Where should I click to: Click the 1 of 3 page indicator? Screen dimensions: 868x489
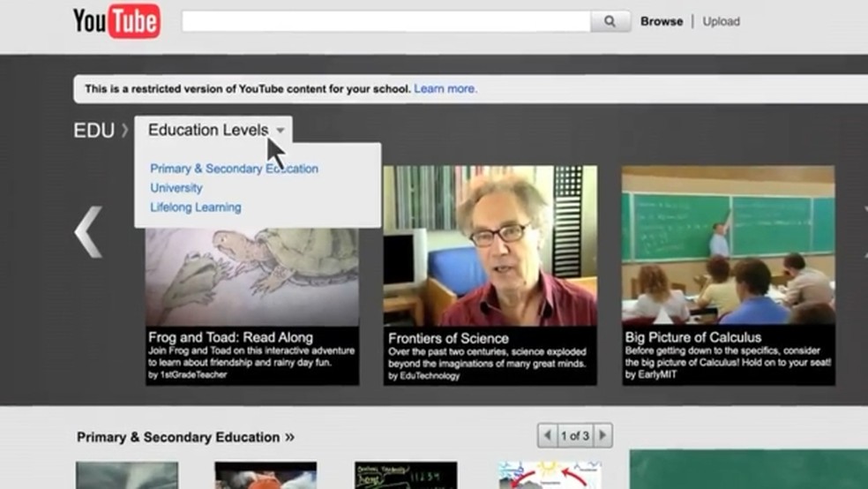[x=575, y=436]
